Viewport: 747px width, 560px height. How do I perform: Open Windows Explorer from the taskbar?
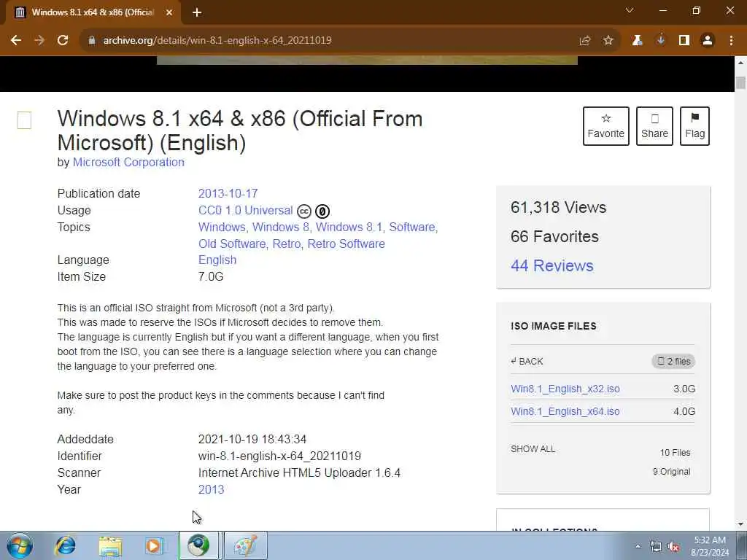coord(111,545)
